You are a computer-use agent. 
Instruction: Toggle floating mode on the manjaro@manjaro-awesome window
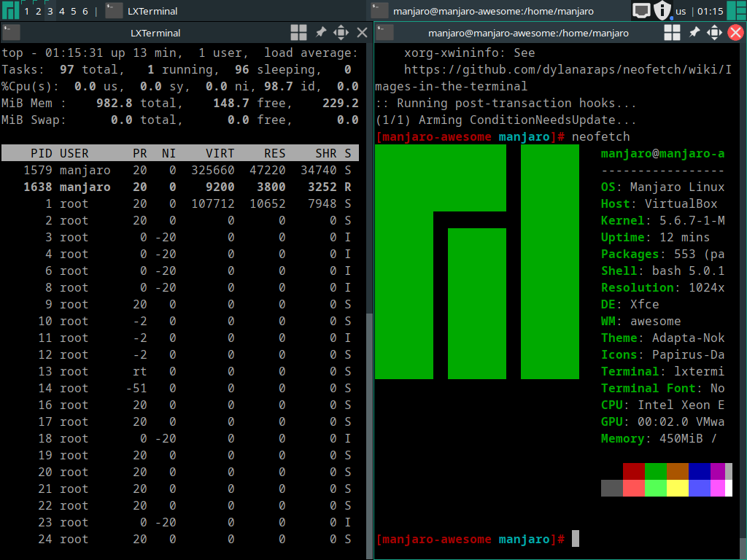click(x=673, y=32)
